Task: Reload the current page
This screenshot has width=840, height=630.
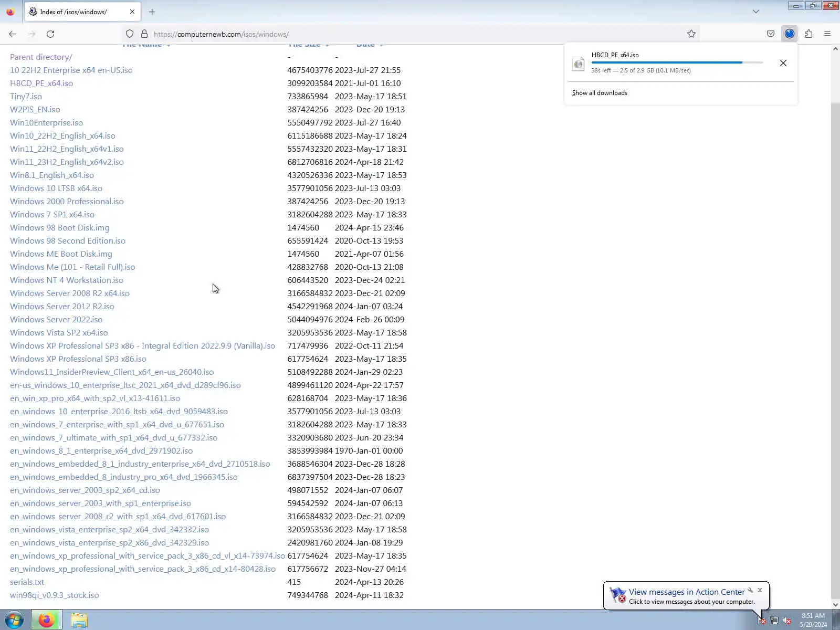Action: [x=50, y=34]
